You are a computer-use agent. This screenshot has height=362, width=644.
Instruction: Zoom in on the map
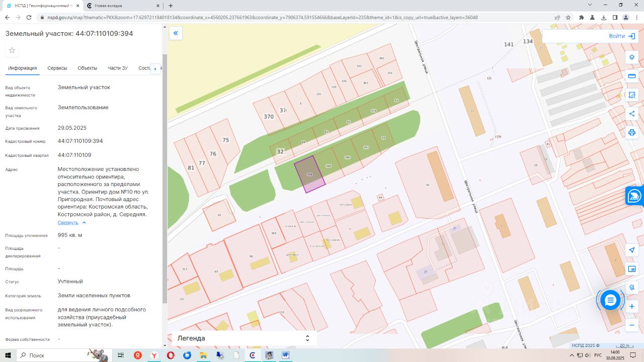(x=632, y=306)
